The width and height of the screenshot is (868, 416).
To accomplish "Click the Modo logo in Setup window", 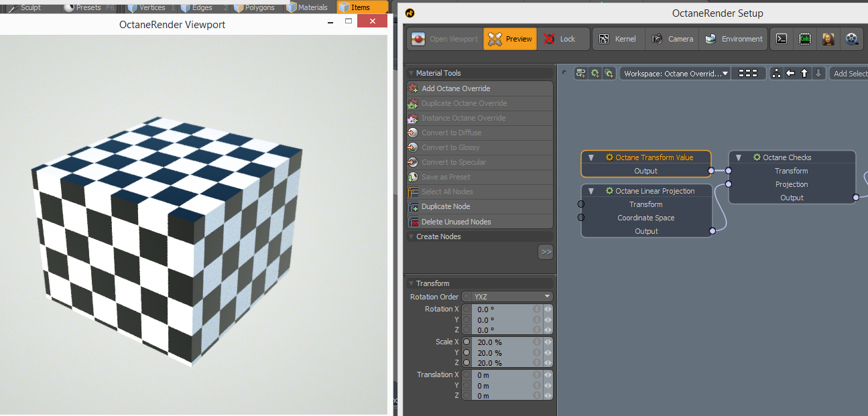I will pos(410,13).
